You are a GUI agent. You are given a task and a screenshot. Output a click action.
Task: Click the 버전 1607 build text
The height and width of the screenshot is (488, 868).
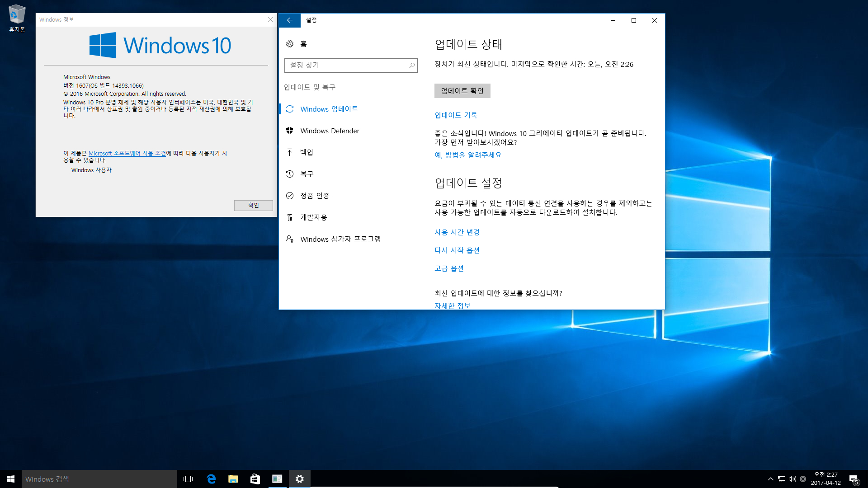pos(104,86)
